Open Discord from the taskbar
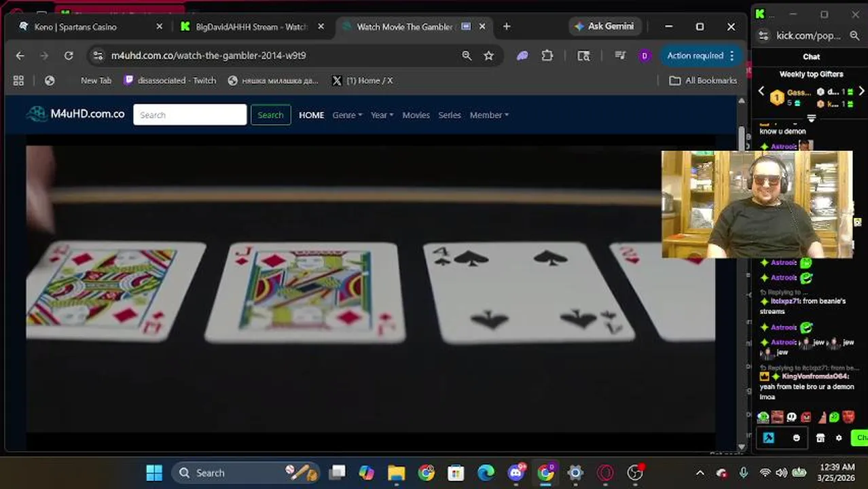The width and height of the screenshot is (868, 489). (x=516, y=473)
